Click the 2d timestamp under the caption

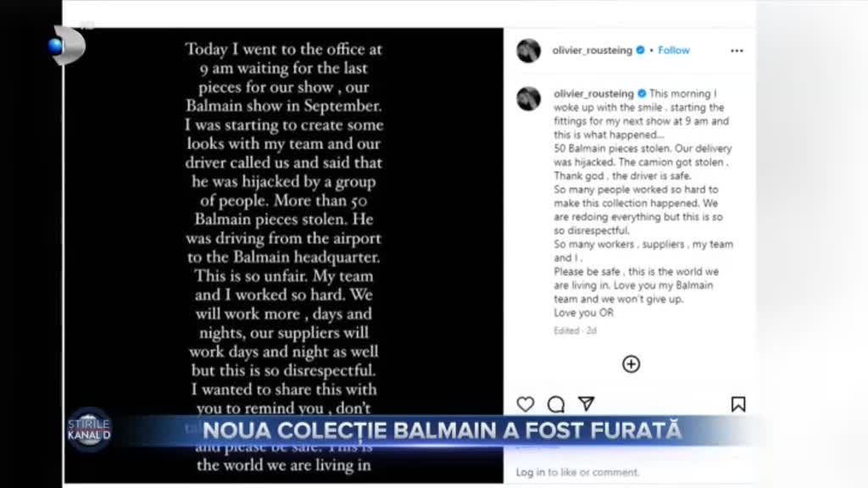[x=592, y=330]
